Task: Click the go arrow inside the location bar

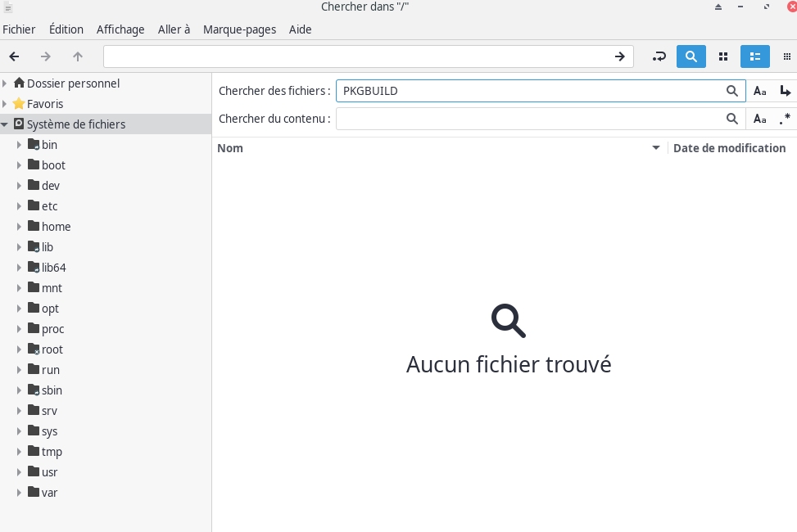Action: 619,56
